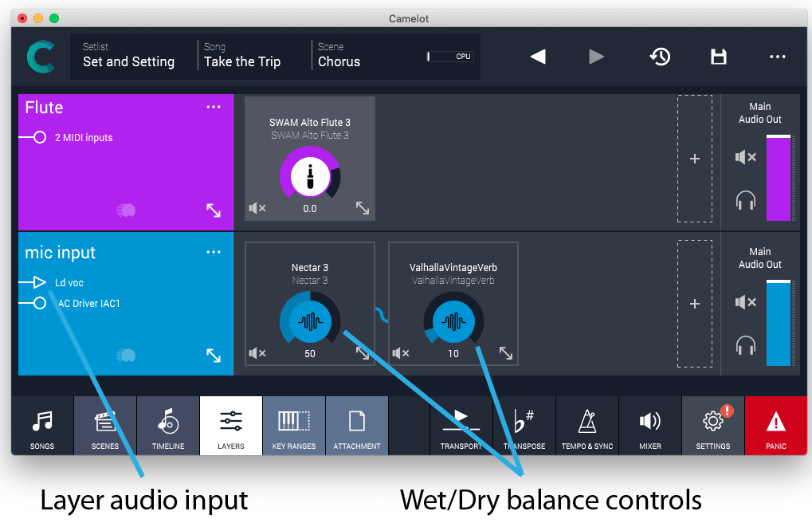Open the Key Ranges editor
812x523 pixels.
(293, 425)
